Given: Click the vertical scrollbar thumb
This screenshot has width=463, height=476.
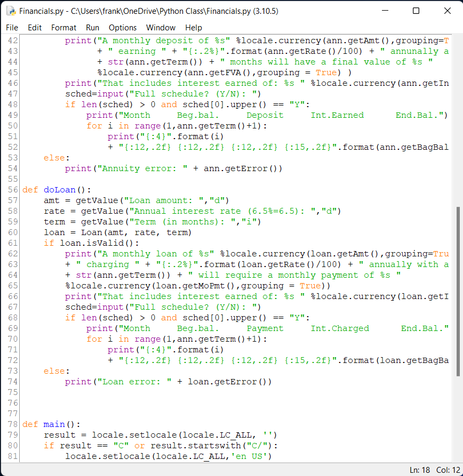Looking at the screenshot, I should point(458,292).
